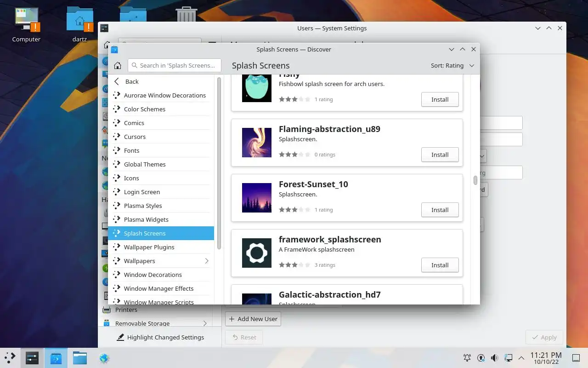
Task: Open the Trash desktop icon
Action: 186,14
